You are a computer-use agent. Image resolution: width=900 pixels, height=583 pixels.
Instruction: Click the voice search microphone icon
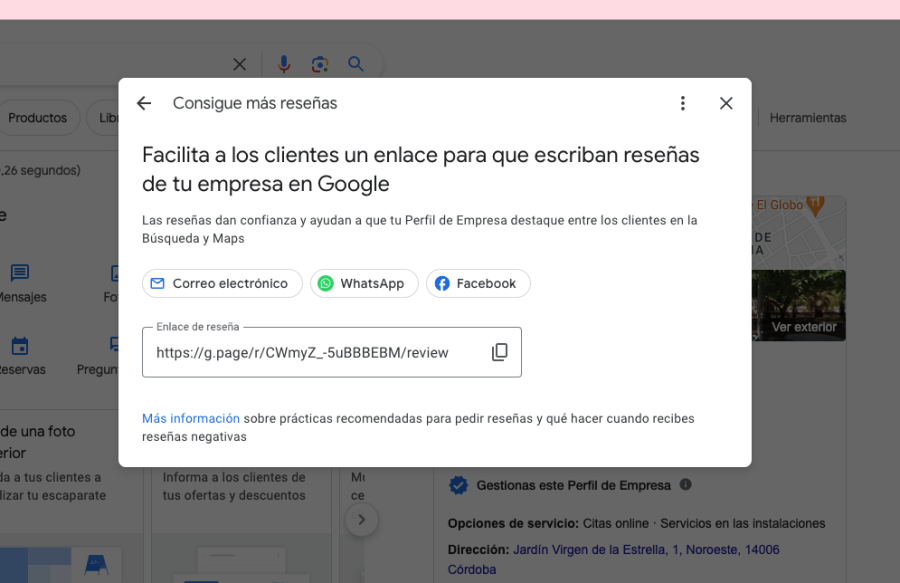(x=284, y=63)
